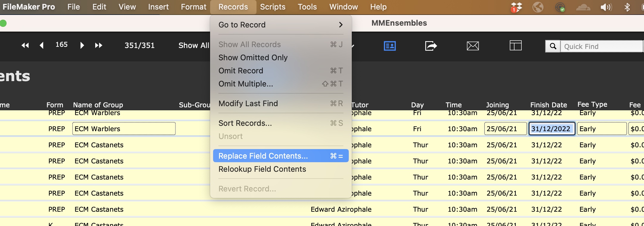The height and width of the screenshot is (226, 644).
Task: Open the Insert menu
Action: pos(158,7)
